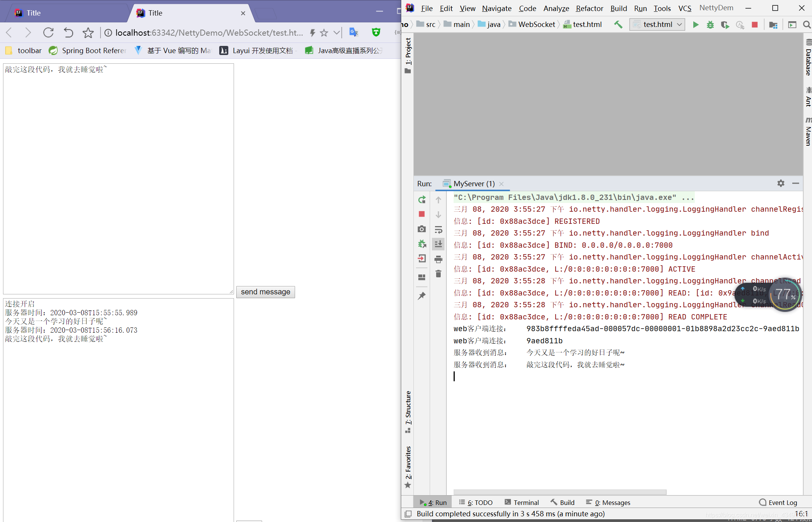Clear console with trash can icon
Image resolution: width=812 pixels, height=522 pixels.
pos(438,274)
